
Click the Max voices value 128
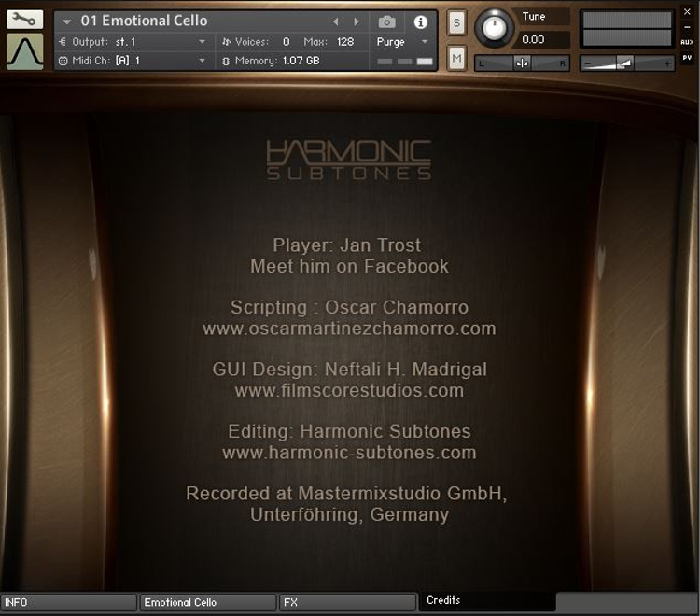pos(345,41)
